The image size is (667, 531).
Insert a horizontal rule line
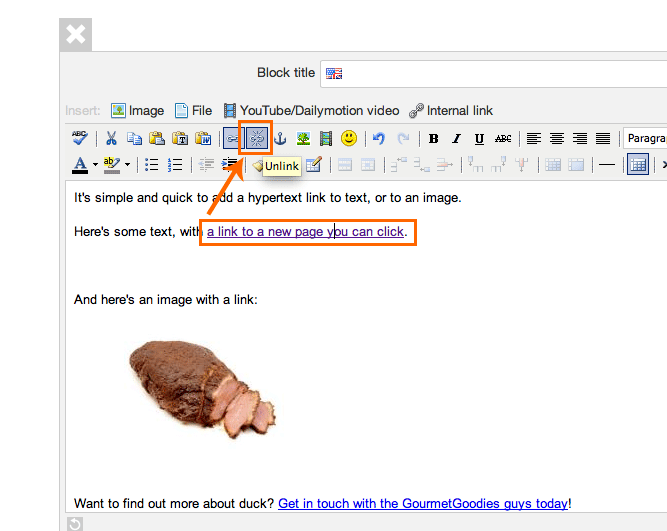click(x=607, y=165)
